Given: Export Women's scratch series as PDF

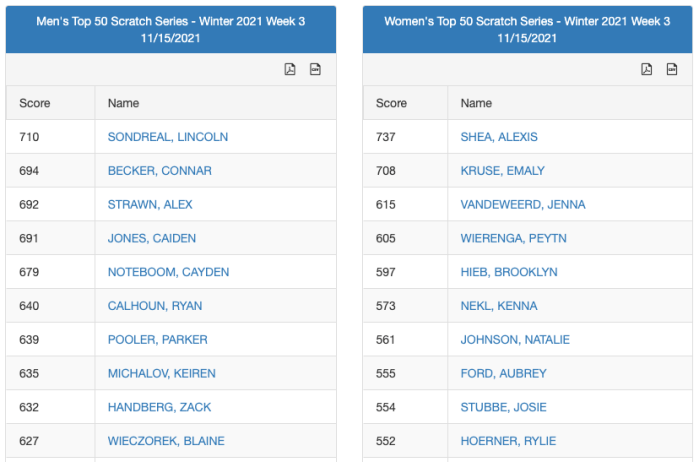Looking at the screenshot, I should 647,69.
